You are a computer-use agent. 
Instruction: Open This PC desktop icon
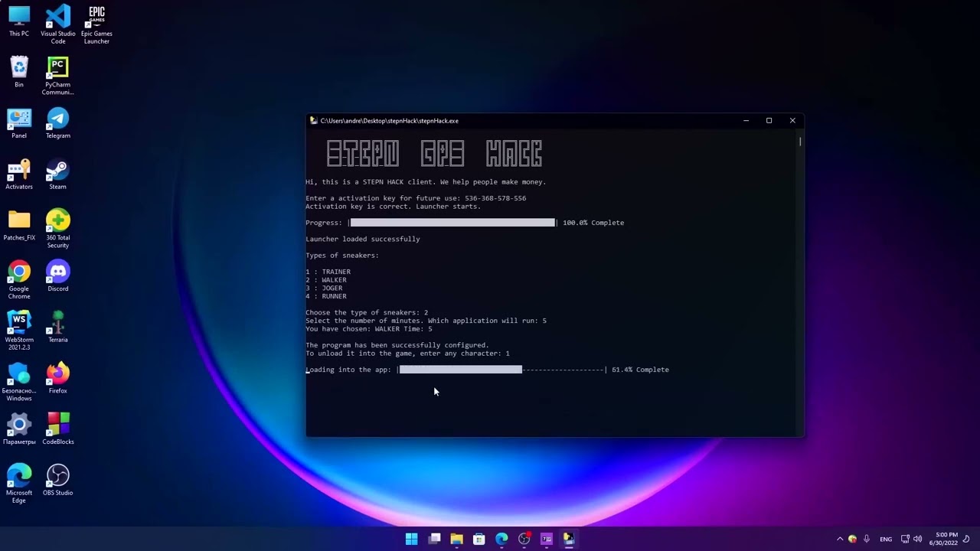[x=19, y=21]
